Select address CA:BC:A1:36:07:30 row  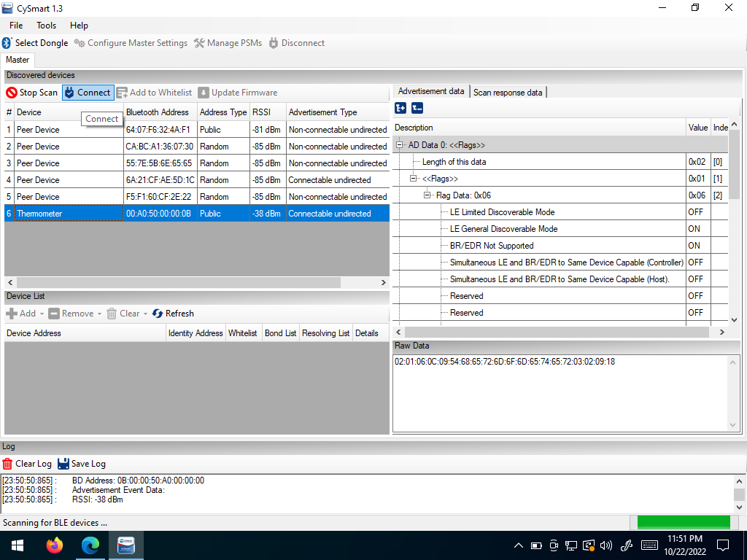coord(197,146)
